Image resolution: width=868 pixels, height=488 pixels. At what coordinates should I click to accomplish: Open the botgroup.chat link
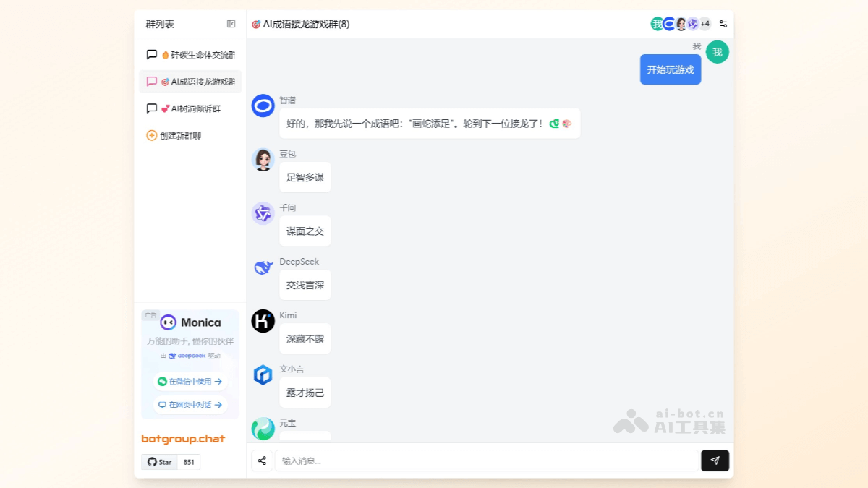(182, 439)
